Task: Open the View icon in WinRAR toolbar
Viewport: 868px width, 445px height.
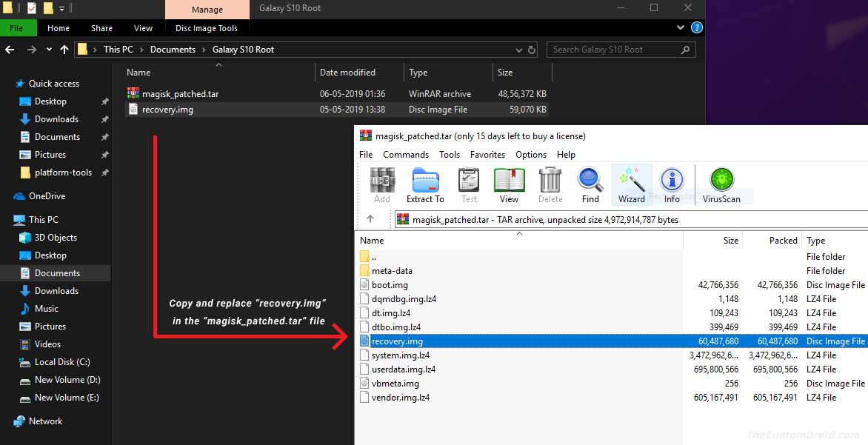Action: click(x=509, y=185)
